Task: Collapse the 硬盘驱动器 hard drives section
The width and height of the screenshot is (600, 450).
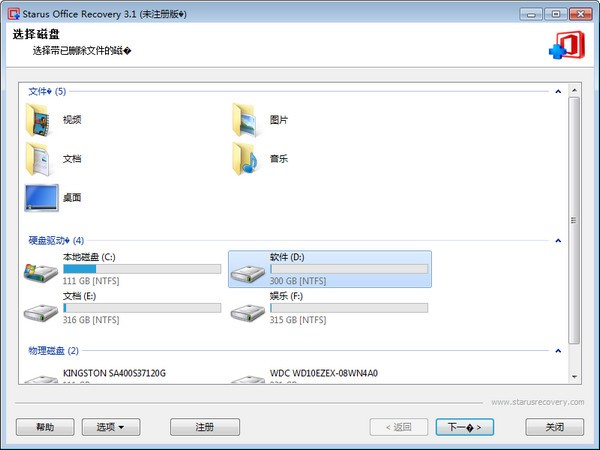Action: click(557, 240)
